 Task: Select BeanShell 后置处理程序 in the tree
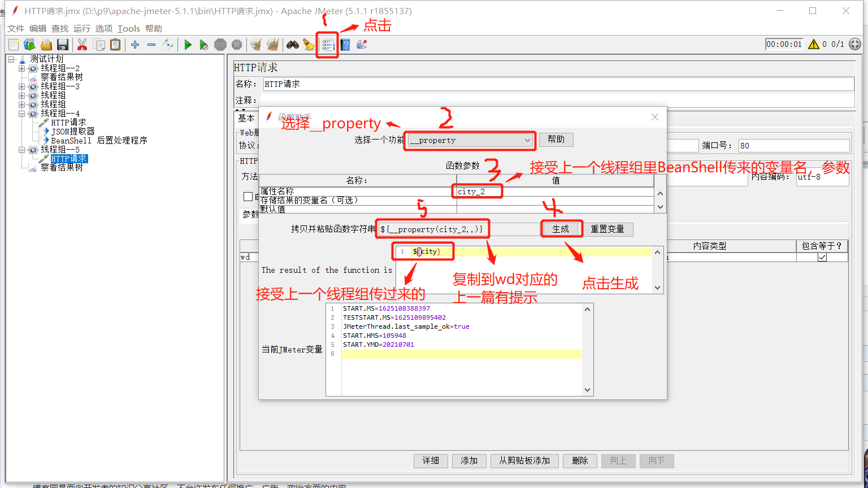coord(99,141)
